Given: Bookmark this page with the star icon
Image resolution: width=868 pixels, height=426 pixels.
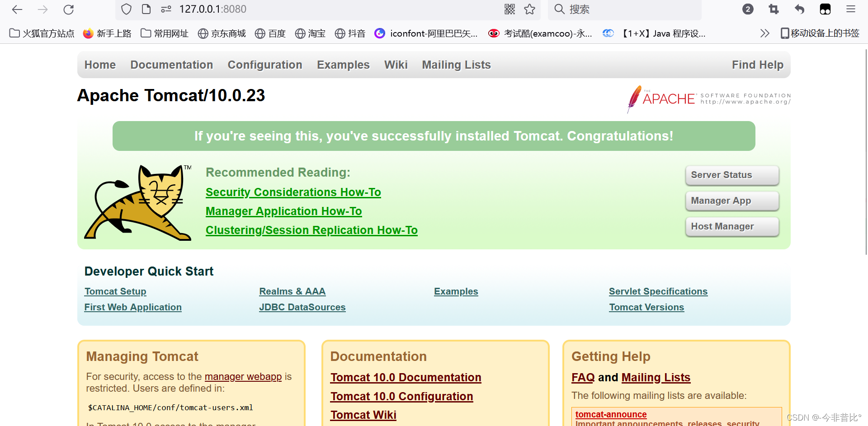Looking at the screenshot, I should point(530,9).
